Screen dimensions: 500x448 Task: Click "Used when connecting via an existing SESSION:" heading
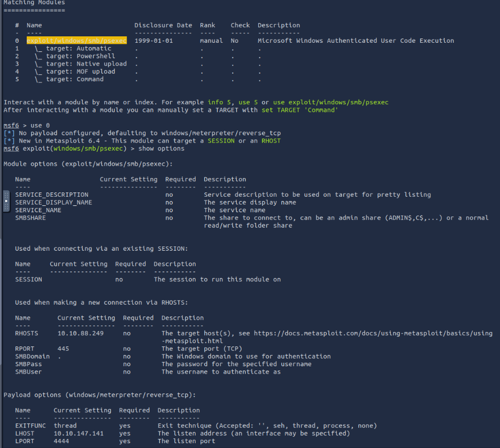pos(102,249)
